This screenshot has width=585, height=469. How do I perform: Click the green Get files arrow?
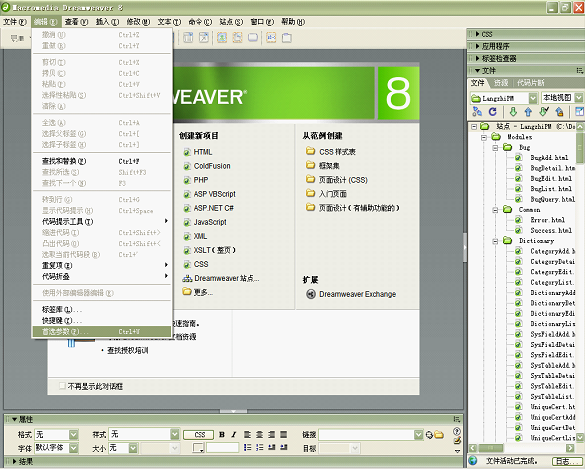click(x=513, y=111)
